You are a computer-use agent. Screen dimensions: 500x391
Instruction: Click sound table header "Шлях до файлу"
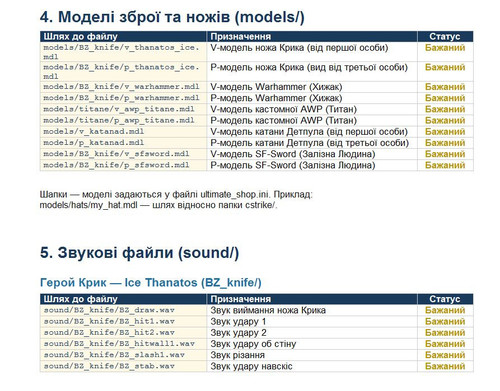point(80,299)
